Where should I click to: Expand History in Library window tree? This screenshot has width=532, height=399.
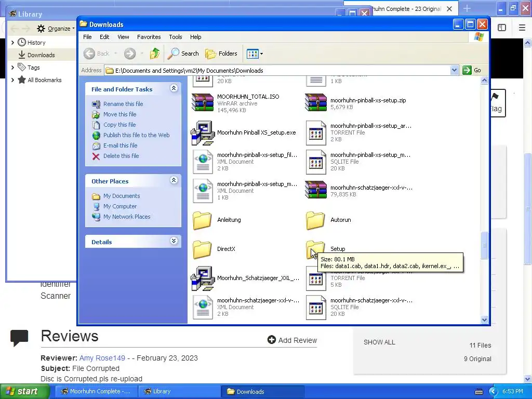[x=12, y=43]
